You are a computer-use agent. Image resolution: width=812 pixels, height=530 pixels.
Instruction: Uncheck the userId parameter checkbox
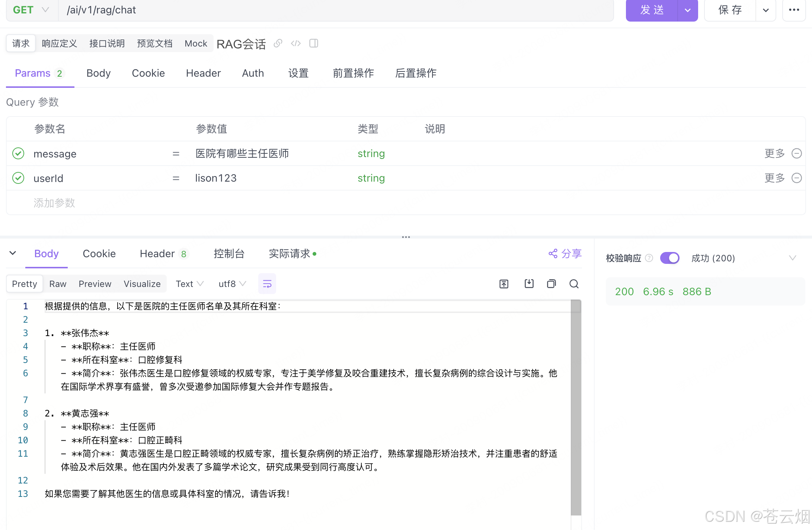[18, 178]
